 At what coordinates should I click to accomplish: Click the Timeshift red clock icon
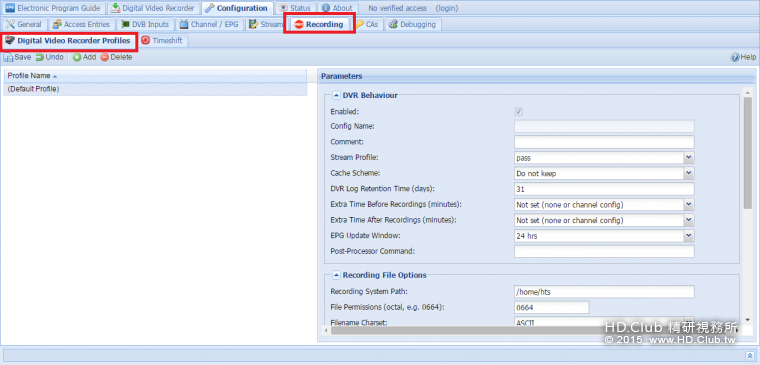point(145,41)
